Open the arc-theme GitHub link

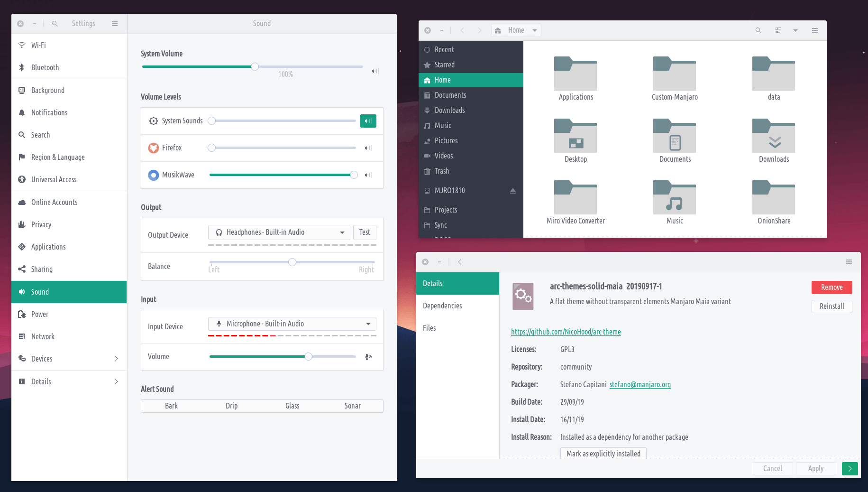coord(566,332)
